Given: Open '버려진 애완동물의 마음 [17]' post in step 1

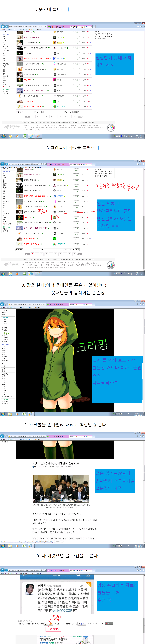Looking at the screenshot, I should click(33, 37).
